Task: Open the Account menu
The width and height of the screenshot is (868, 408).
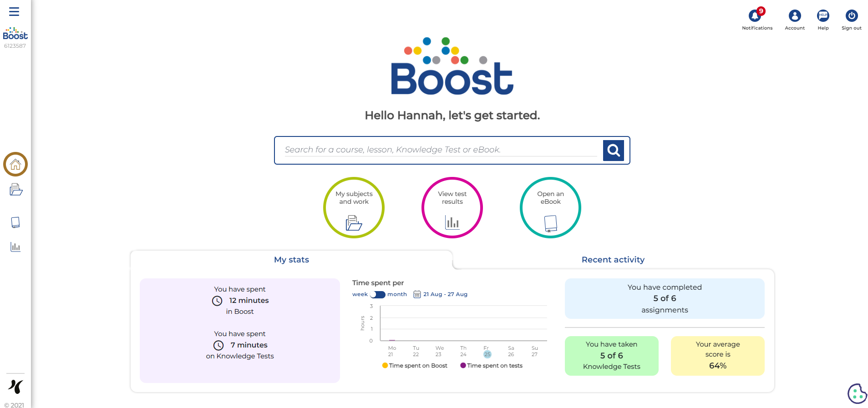Action: (794, 16)
